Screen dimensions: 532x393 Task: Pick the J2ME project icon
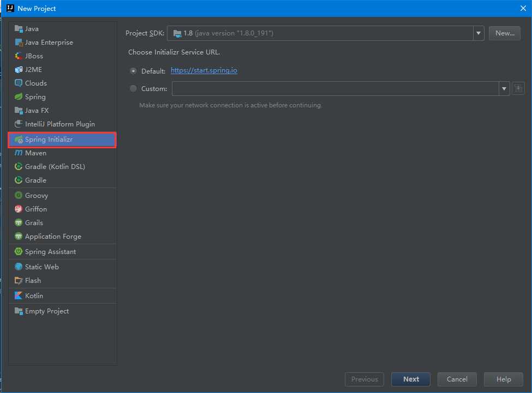[x=19, y=69]
